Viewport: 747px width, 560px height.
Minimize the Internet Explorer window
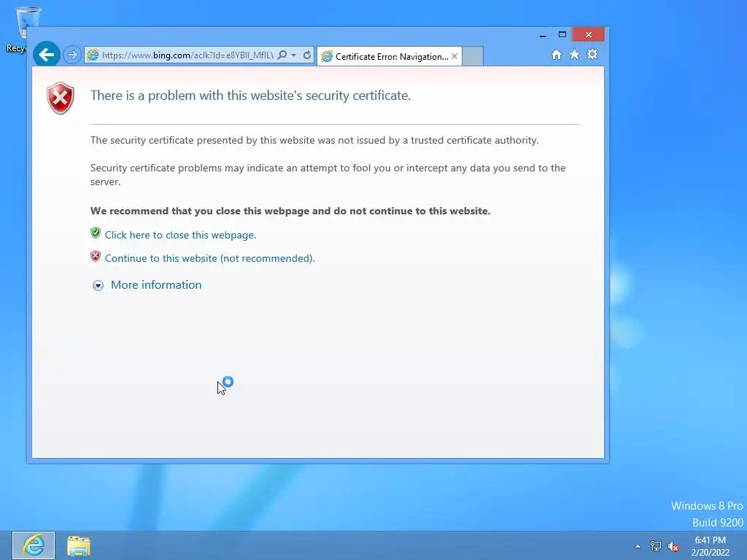point(542,35)
